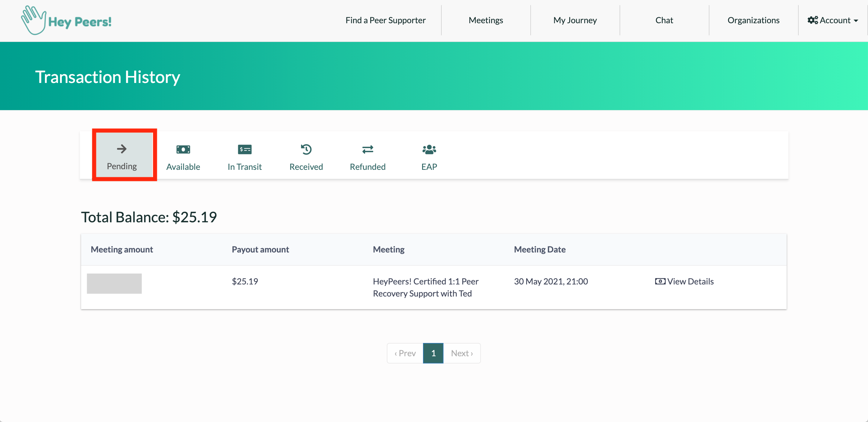The width and height of the screenshot is (868, 422).
Task: Go to next page with Next
Action: tap(462, 353)
